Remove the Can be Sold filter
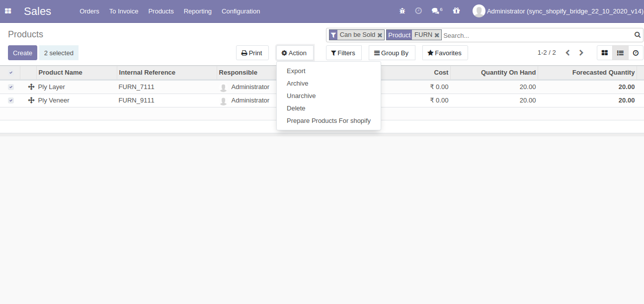This screenshot has width=644, height=304. (380, 35)
